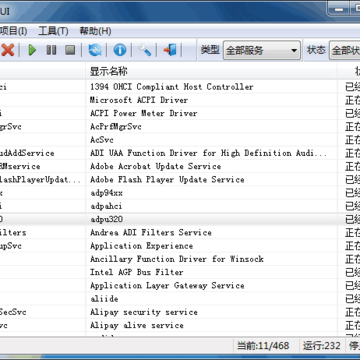The height and width of the screenshot is (360, 360).
Task: Stop service using the square stop icon
Action: coord(70,50)
